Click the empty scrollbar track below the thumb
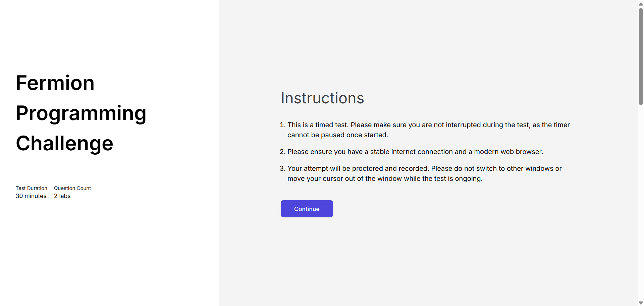This screenshot has width=644, height=306. [x=641, y=201]
